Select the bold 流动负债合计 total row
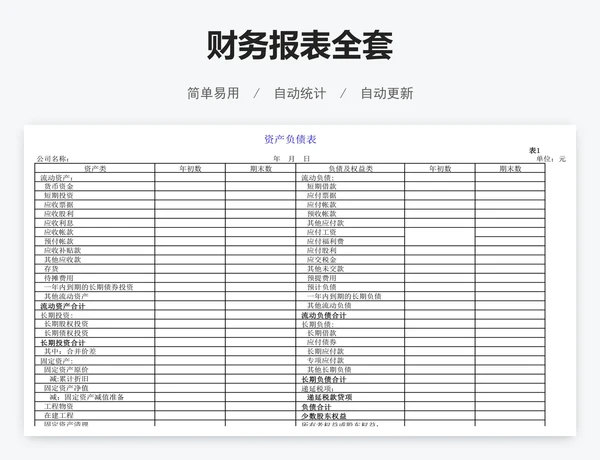This screenshot has width=600, height=460. 324,315
